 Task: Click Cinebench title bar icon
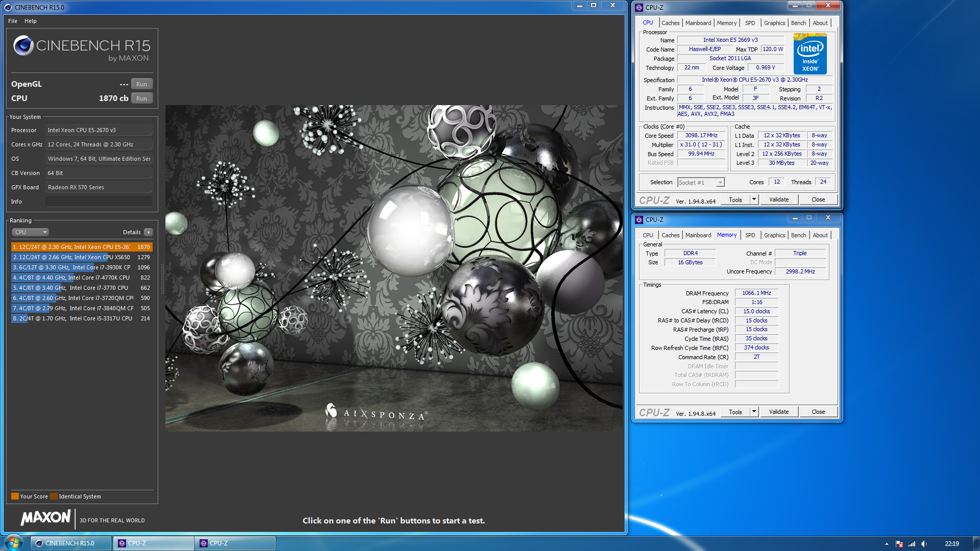tap(8, 8)
